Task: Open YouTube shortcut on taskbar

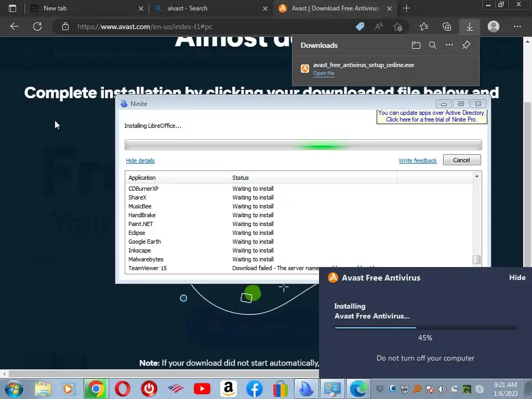Action: click(x=202, y=389)
